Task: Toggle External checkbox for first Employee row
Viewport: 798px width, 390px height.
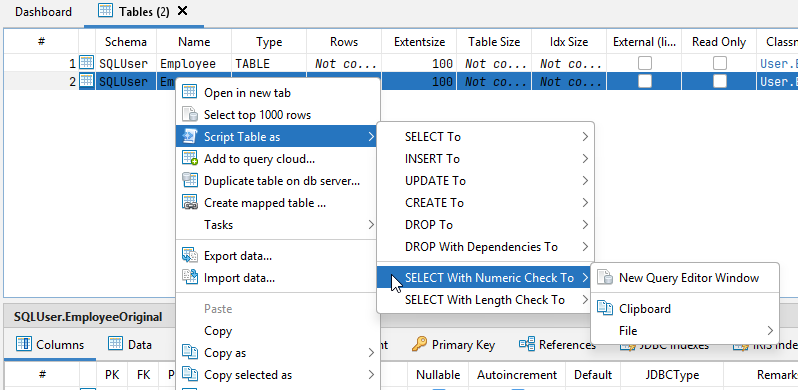Action: pos(645,63)
